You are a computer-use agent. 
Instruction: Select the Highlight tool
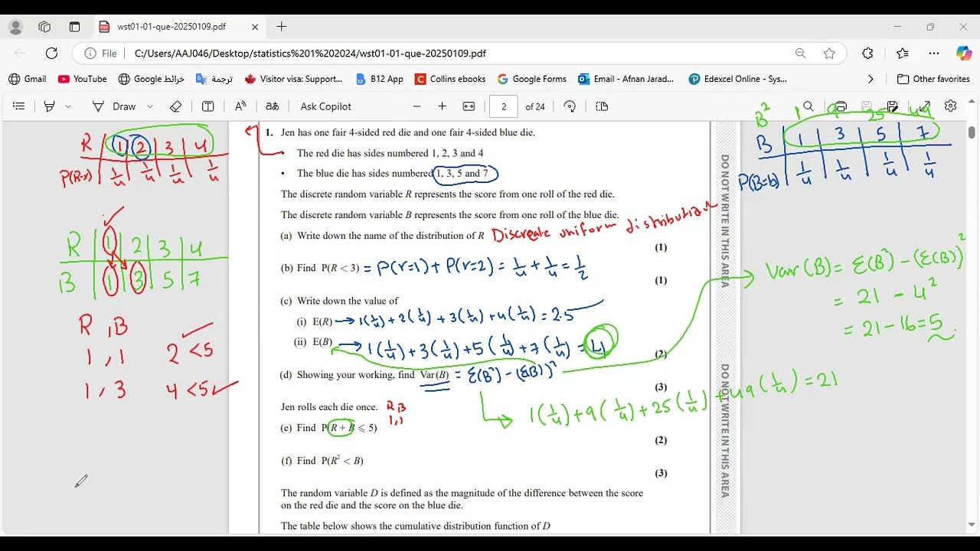50,106
